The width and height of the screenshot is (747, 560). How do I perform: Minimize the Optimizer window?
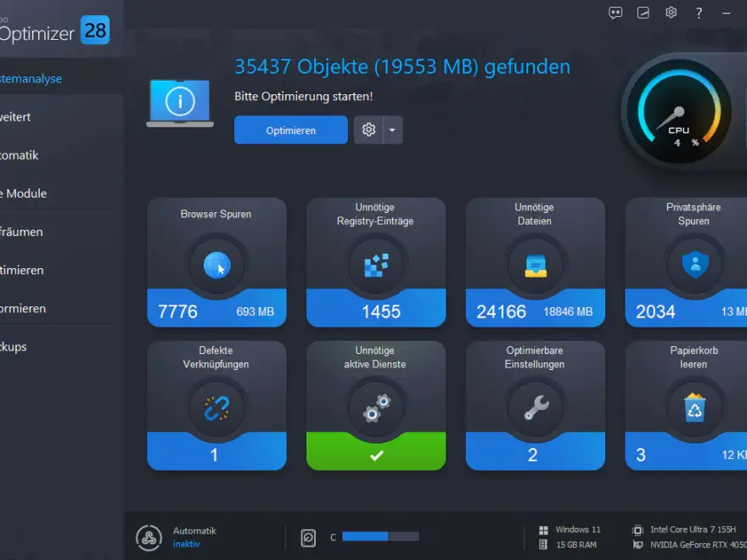coord(726,14)
